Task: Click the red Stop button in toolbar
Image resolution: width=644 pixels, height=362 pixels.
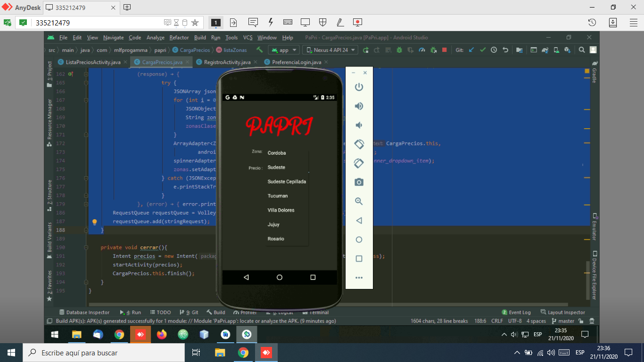Action: click(444, 49)
